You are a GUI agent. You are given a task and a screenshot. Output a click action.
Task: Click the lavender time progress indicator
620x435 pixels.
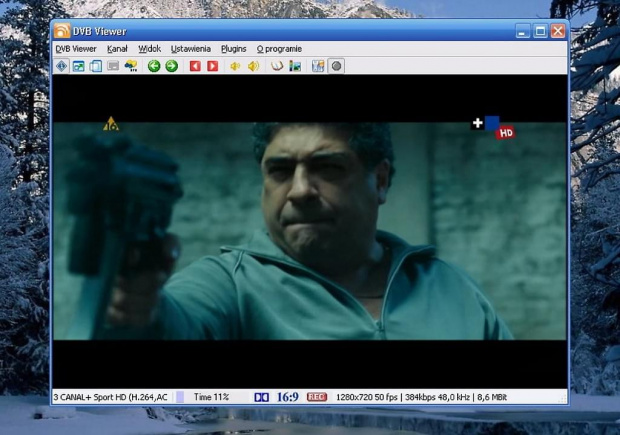coord(180,397)
